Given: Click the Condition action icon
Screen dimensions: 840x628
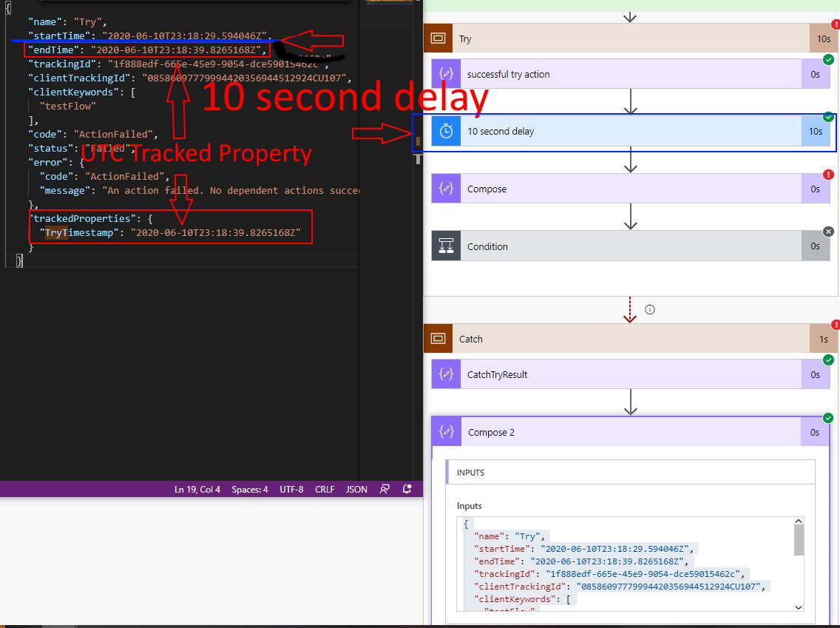Looking at the screenshot, I should (x=447, y=246).
